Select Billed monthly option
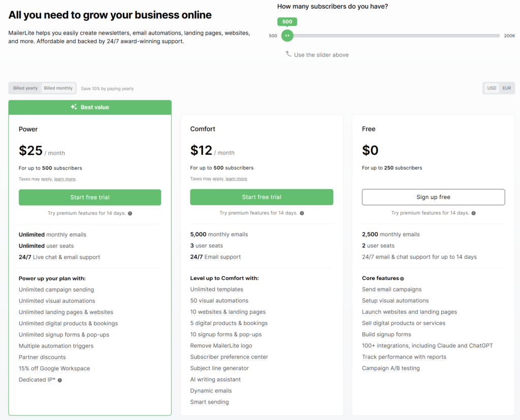Screen dimensions: 520x420 click(x=58, y=88)
